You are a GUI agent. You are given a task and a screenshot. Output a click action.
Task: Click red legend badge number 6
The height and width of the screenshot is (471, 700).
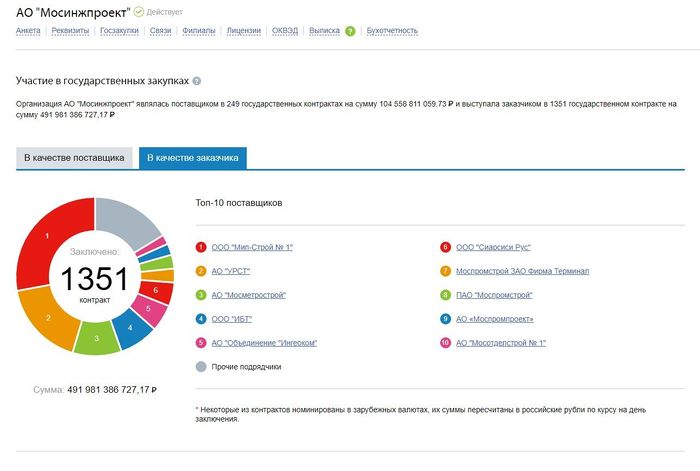coord(445,247)
